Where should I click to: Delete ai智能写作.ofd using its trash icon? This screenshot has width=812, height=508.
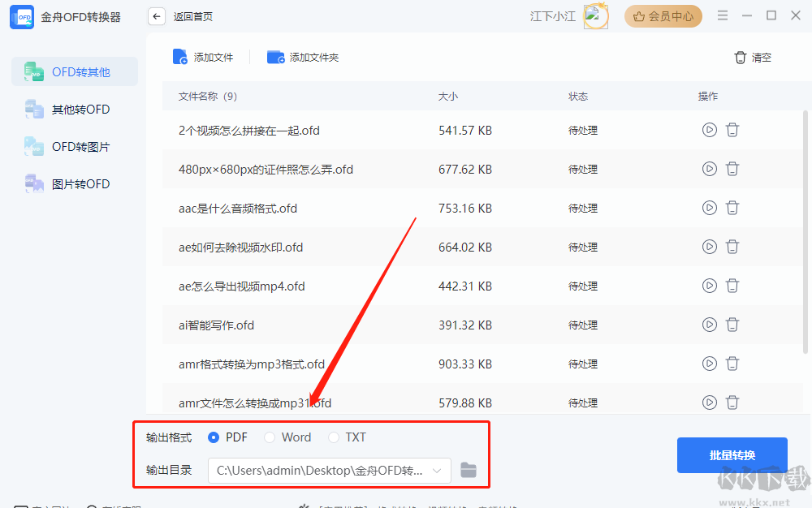point(732,325)
